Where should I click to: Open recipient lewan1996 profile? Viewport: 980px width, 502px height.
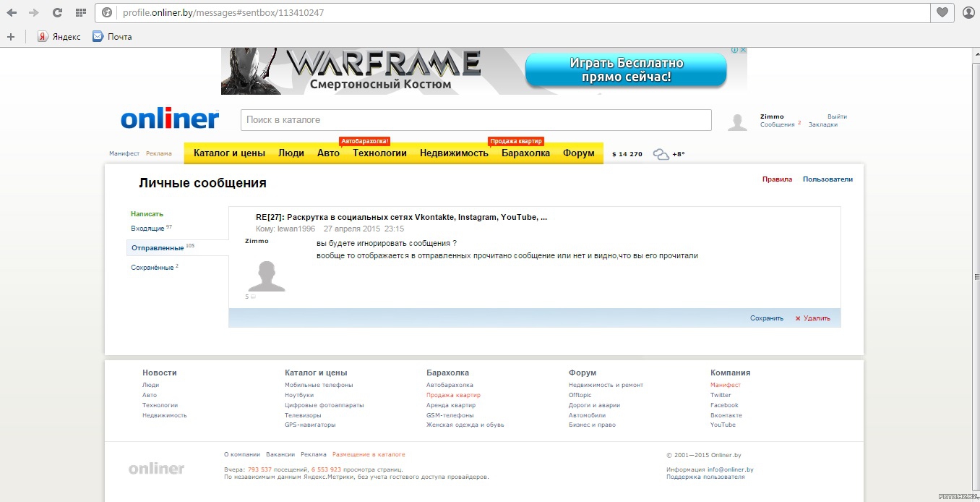tap(298, 229)
